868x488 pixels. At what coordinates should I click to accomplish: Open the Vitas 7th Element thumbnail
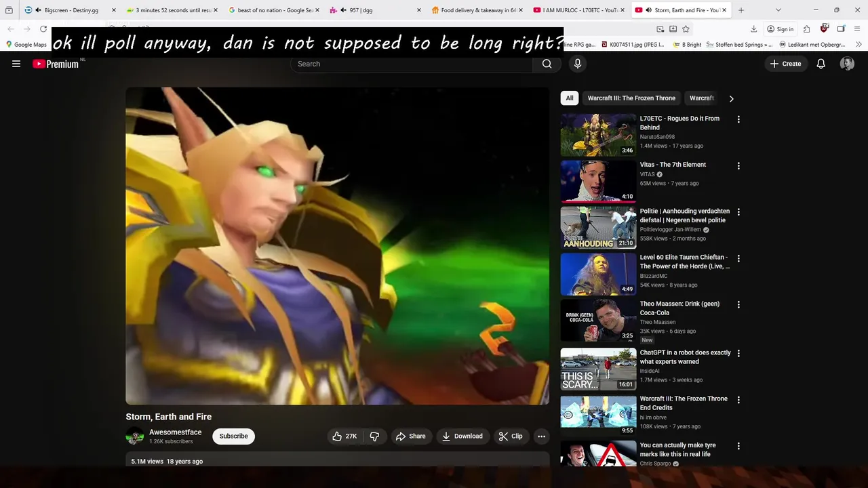tap(598, 181)
